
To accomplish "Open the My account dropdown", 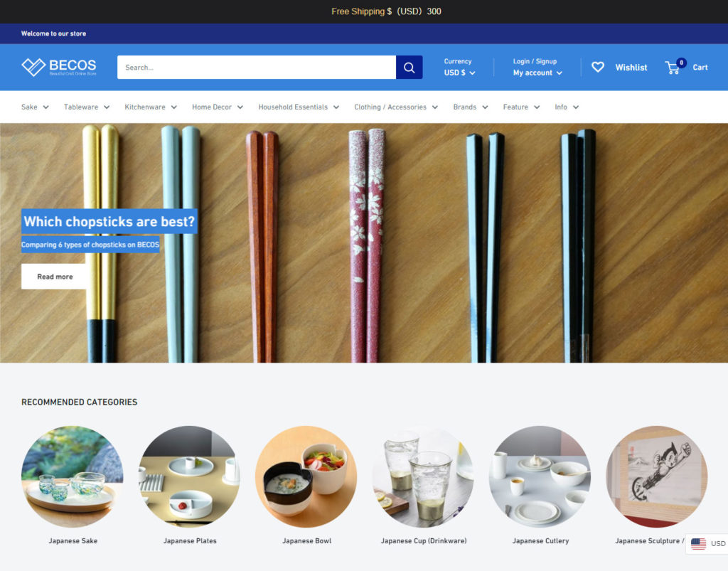I will (537, 73).
